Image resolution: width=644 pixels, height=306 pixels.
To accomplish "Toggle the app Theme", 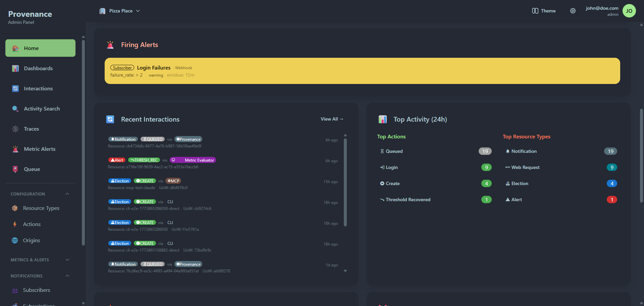I will tap(543, 11).
